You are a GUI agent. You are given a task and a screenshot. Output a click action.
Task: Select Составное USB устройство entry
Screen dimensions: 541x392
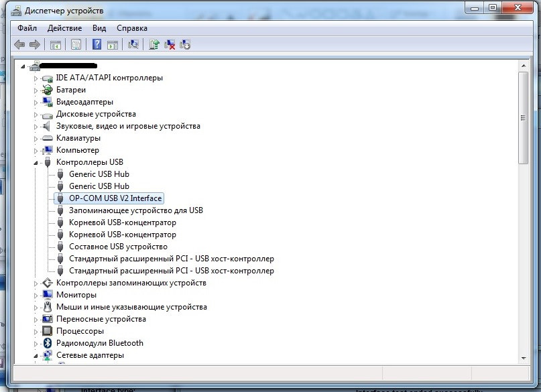pyautogui.click(x=118, y=247)
